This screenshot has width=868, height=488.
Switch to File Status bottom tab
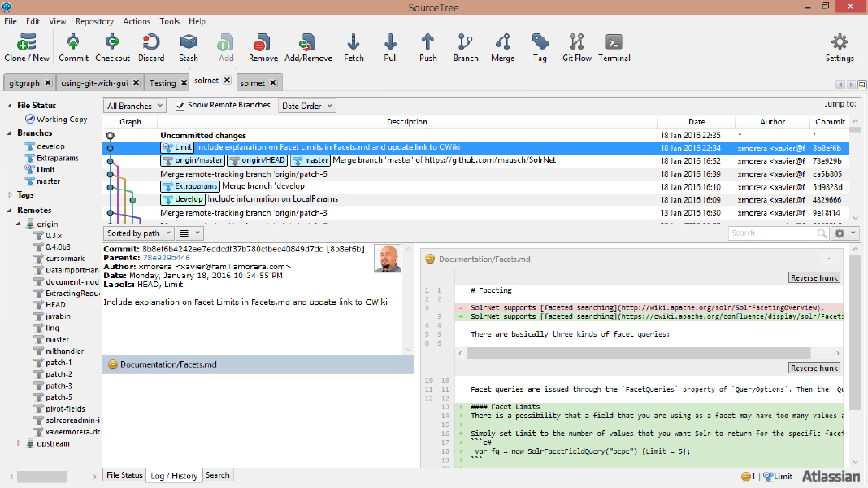[124, 475]
